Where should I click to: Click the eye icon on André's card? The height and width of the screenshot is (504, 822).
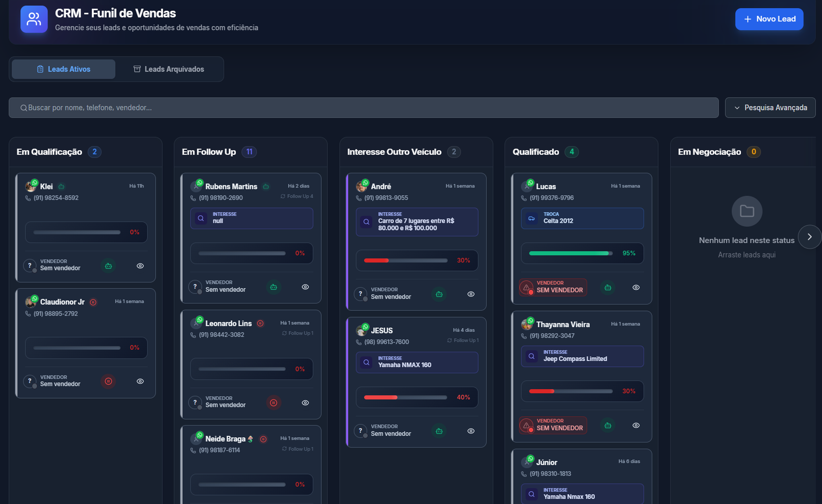click(471, 294)
